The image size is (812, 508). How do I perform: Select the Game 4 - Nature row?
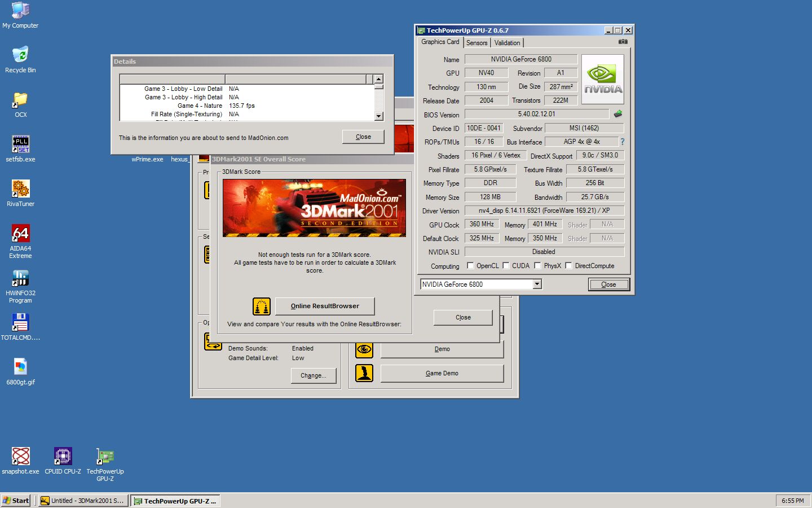tap(247, 106)
